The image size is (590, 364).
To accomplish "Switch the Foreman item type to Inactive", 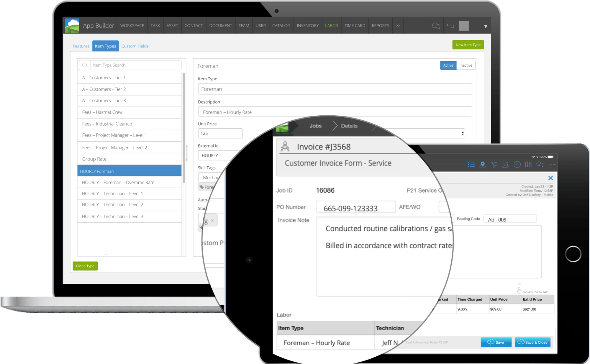I will (x=466, y=65).
